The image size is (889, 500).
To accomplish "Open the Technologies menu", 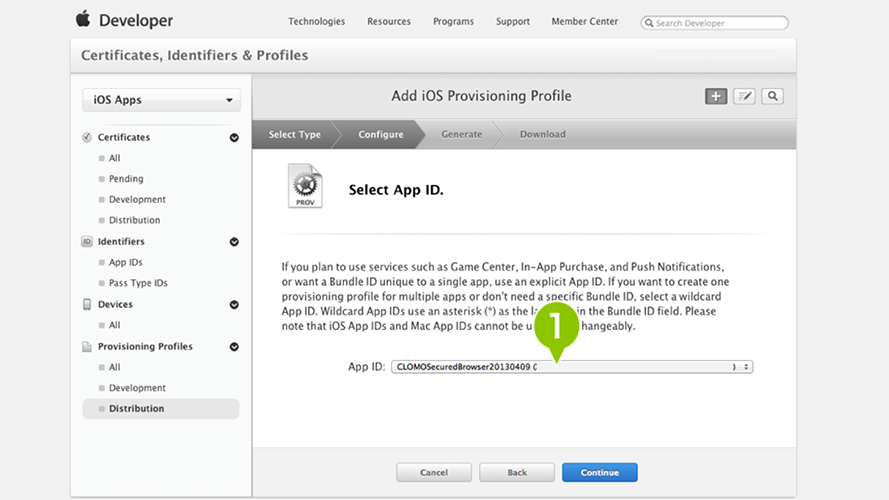I will (316, 22).
